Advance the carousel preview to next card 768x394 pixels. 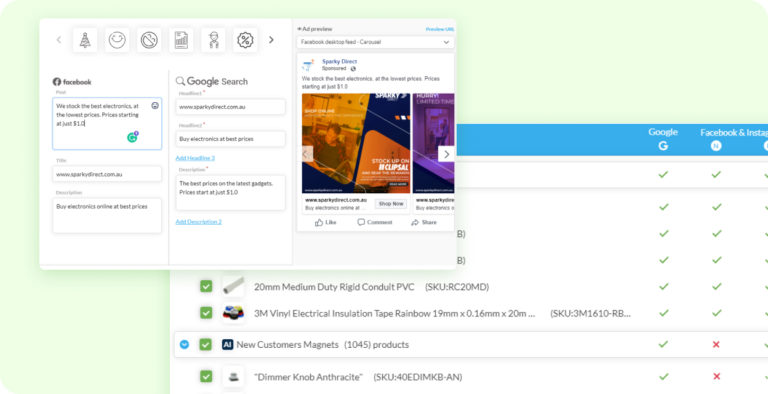pos(446,154)
